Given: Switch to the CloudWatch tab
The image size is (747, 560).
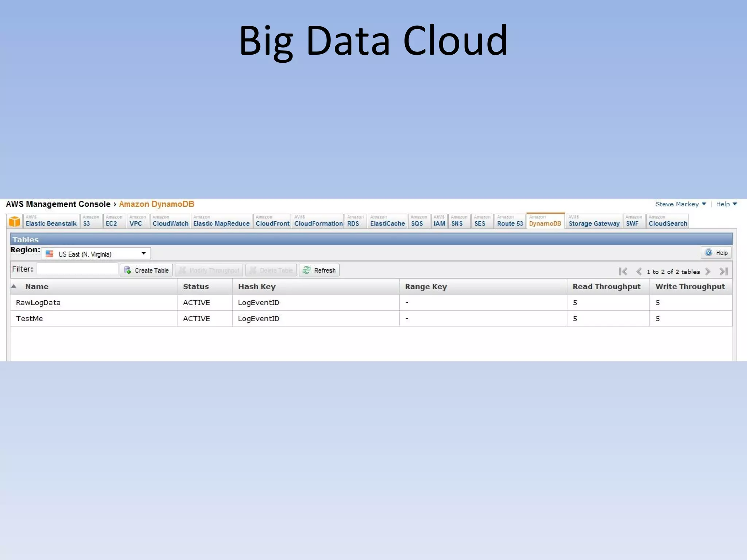Looking at the screenshot, I should (170, 221).
